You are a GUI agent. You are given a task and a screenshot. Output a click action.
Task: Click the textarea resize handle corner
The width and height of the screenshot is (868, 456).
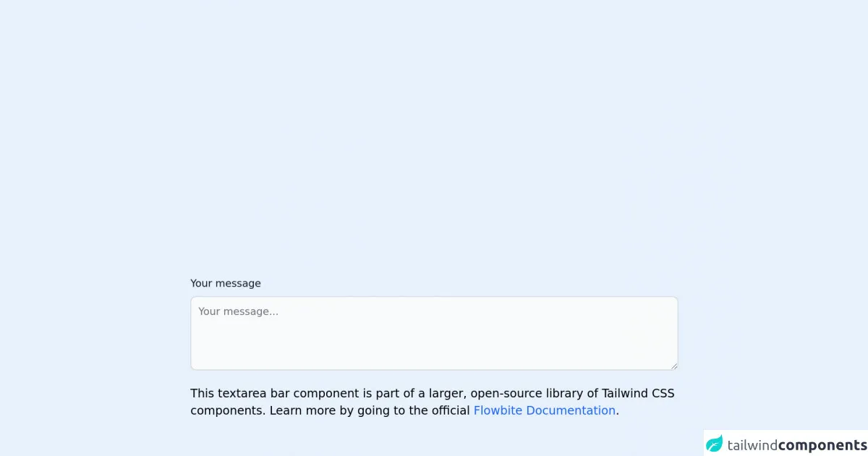pyautogui.click(x=674, y=366)
